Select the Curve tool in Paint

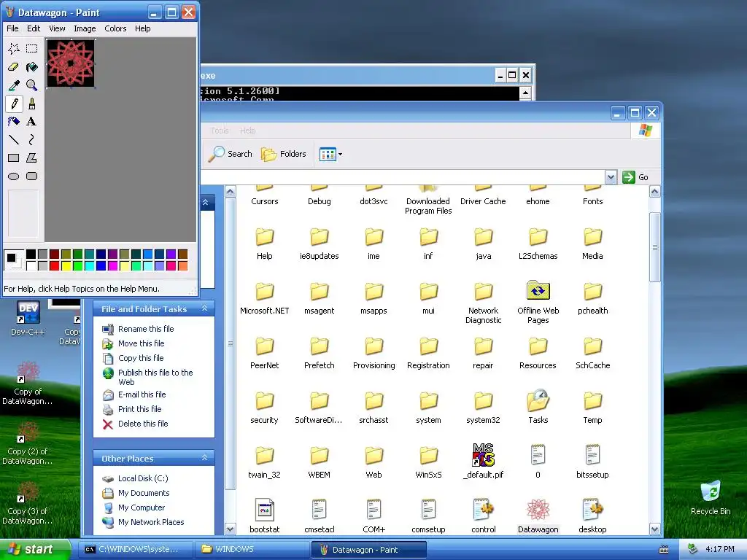point(32,139)
